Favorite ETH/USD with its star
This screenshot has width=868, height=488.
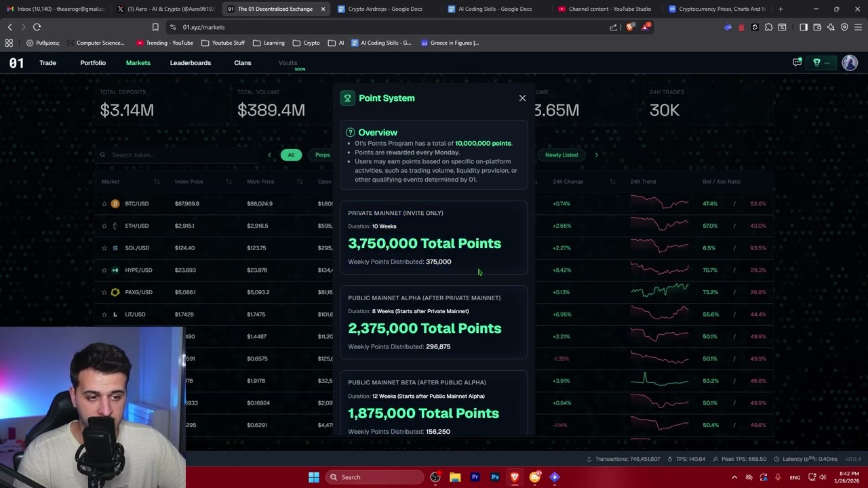[104, 226]
